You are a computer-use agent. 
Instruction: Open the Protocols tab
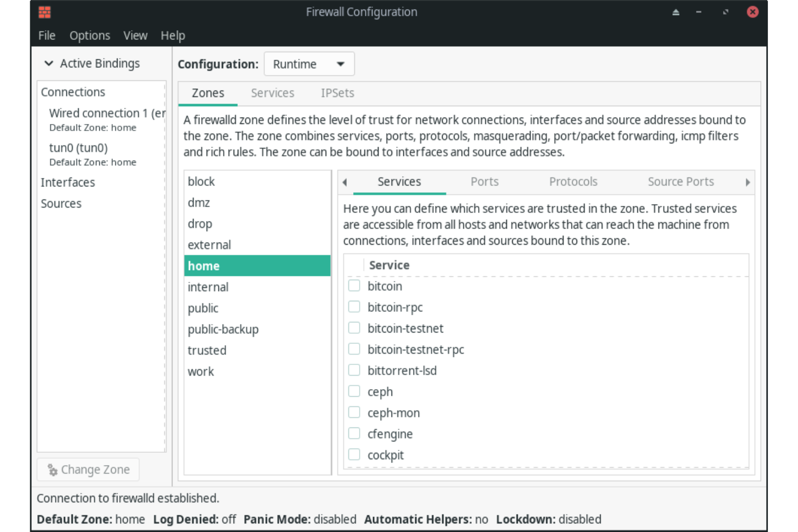click(x=573, y=182)
